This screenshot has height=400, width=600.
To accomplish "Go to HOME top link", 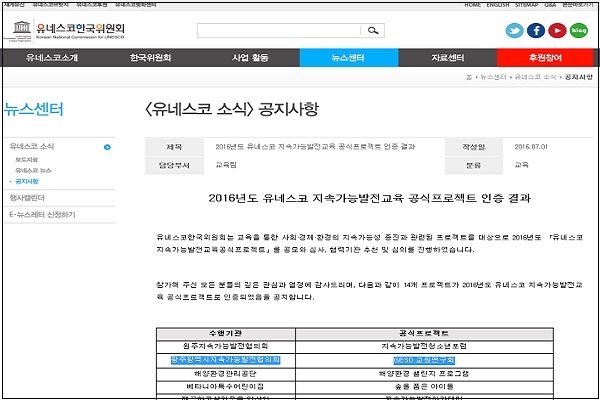I will (473, 5).
